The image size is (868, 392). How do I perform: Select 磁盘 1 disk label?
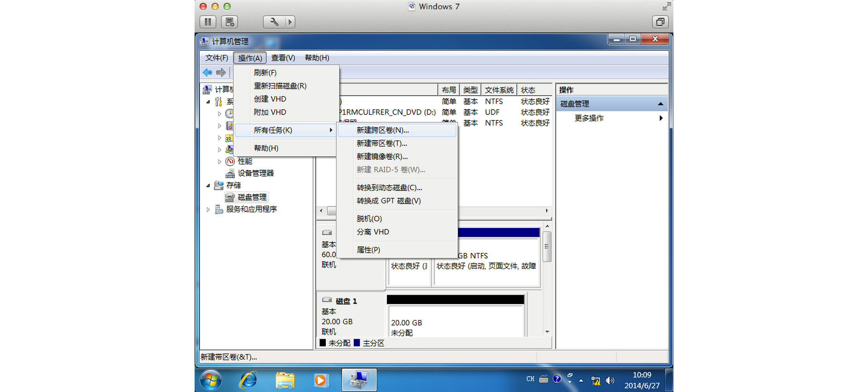[x=346, y=301]
